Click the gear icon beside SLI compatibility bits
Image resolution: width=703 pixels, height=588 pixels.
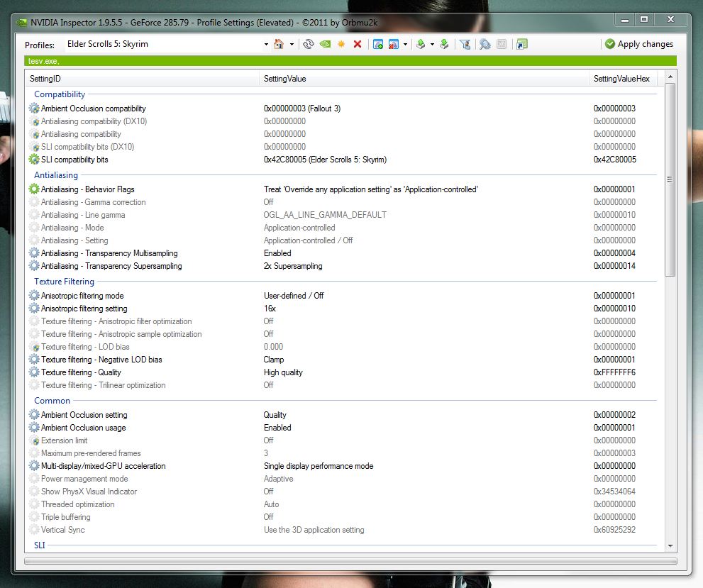click(34, 160)
